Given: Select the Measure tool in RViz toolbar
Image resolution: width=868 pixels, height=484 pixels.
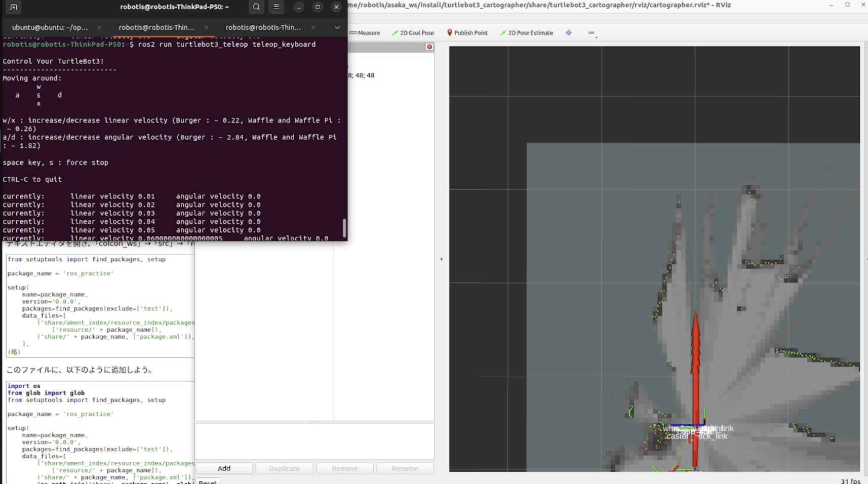Looking at the screenshot, I should [365, 33].
